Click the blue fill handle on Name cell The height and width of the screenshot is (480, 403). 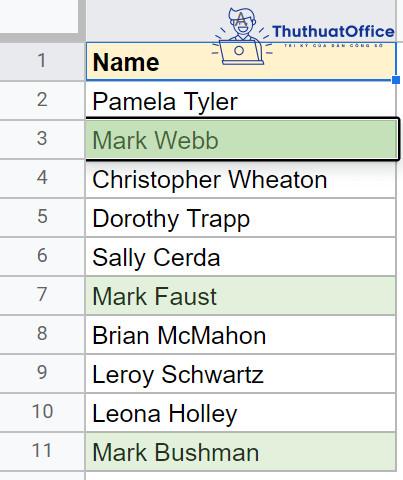click(396, 80)
